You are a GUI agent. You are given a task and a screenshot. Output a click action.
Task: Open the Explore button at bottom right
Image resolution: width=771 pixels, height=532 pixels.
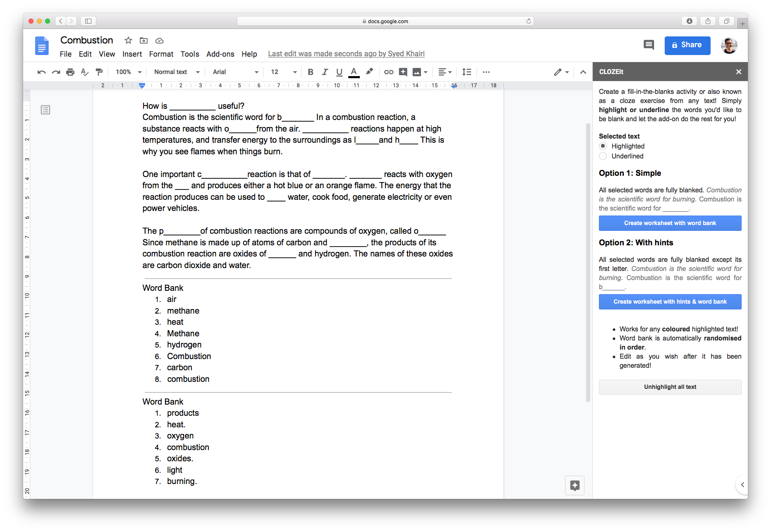pyautogui.click(x=575, y=485)
